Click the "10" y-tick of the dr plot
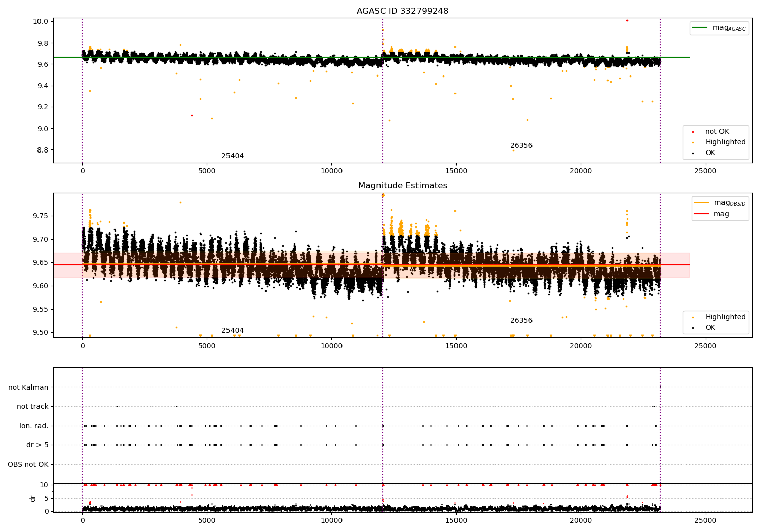 click(x=45, y=485)
